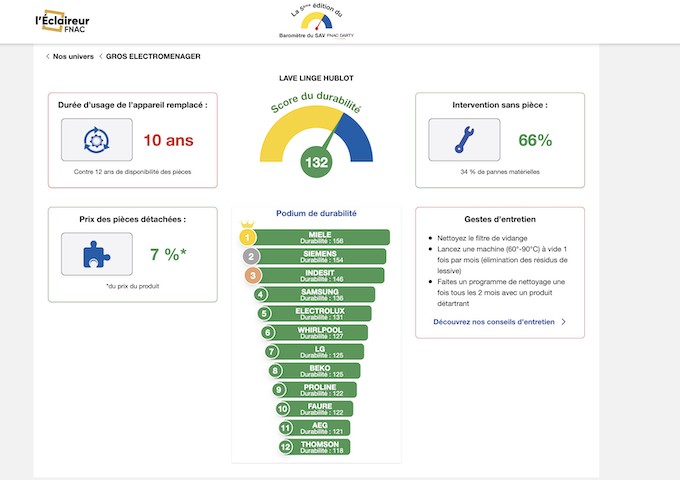Select the FAURE podium bar

click(x=320, y=409)
